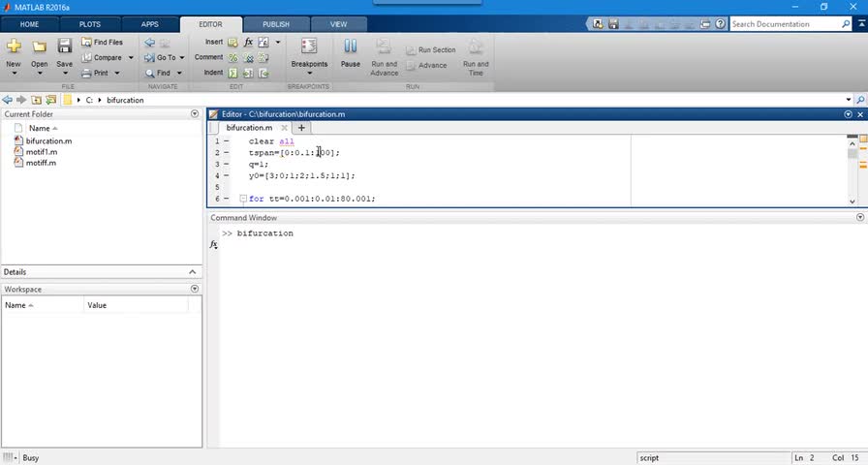Click the Find magnifier button
Viewport: 868px width, 465px height.
[158, 73]
